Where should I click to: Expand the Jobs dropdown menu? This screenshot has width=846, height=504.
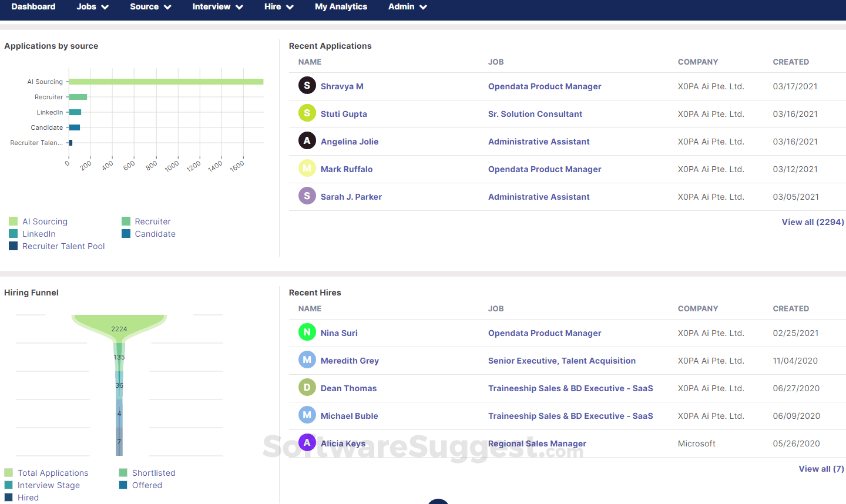pyautogui.click(x=93, y=7)
